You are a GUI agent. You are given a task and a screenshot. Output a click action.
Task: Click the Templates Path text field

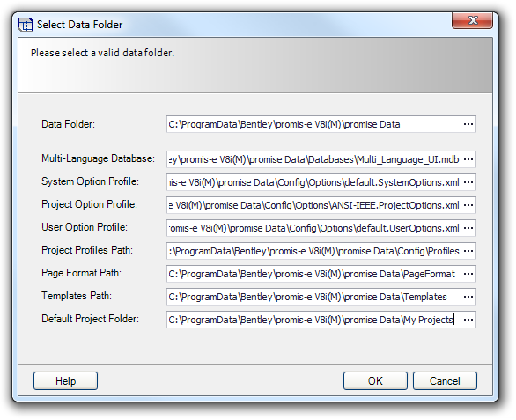pyautogui.click(x=314, y=297)
